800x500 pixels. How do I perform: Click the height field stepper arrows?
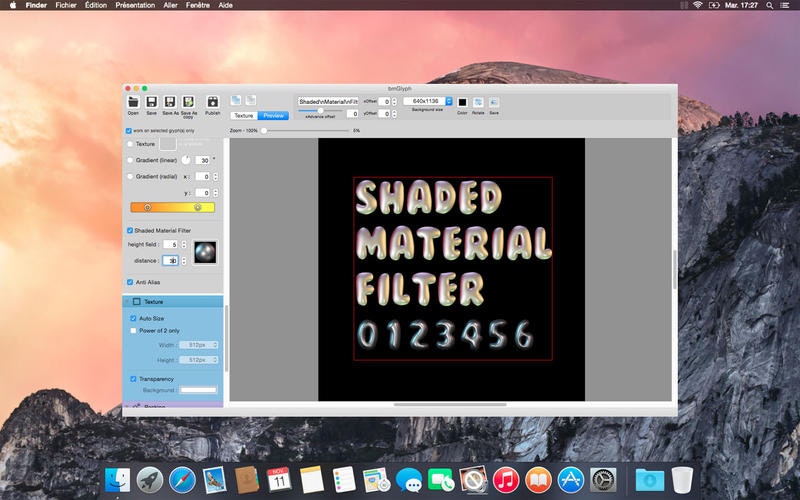pyautogui.click(x=185, y=244)
